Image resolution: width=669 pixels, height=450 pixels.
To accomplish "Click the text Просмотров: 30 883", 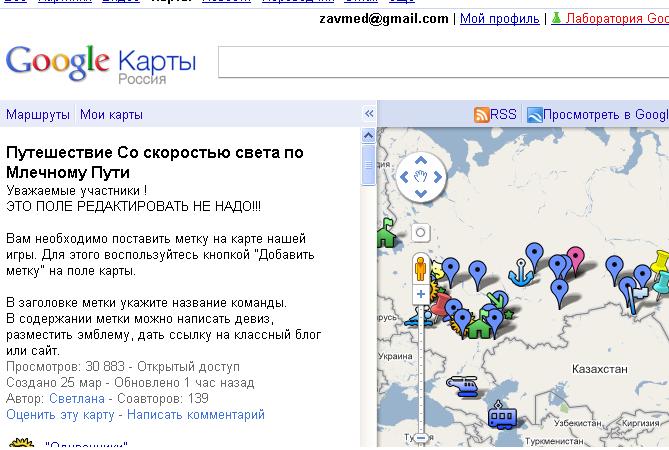I will pyautogui.click(x=65, y=366).
